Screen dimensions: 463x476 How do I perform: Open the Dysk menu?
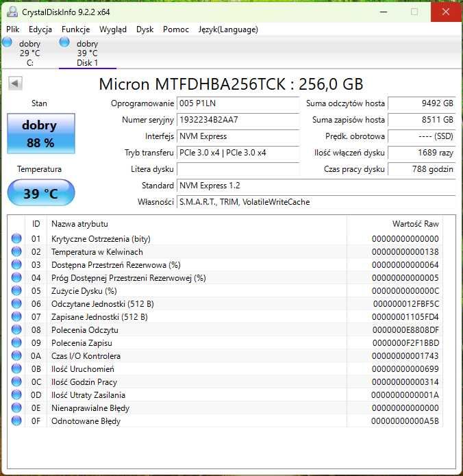tap(145, 29)
